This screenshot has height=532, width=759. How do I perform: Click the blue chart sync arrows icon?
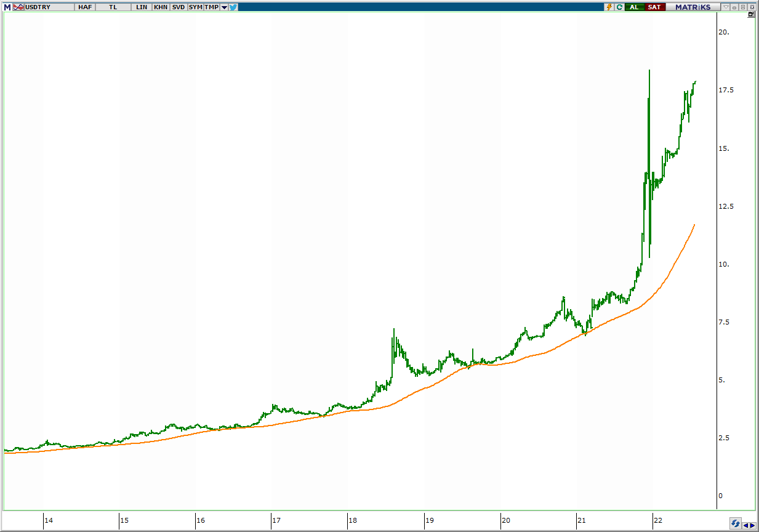pos(736,523)
